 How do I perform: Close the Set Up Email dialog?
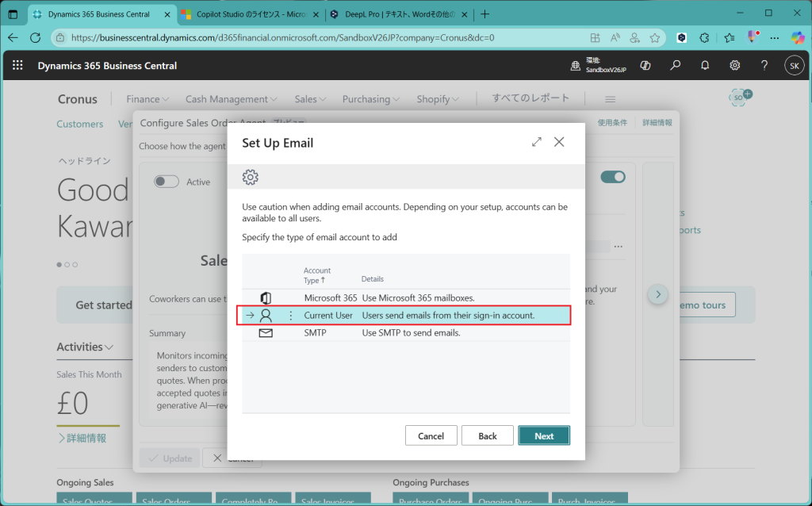(x=559, y=142)
